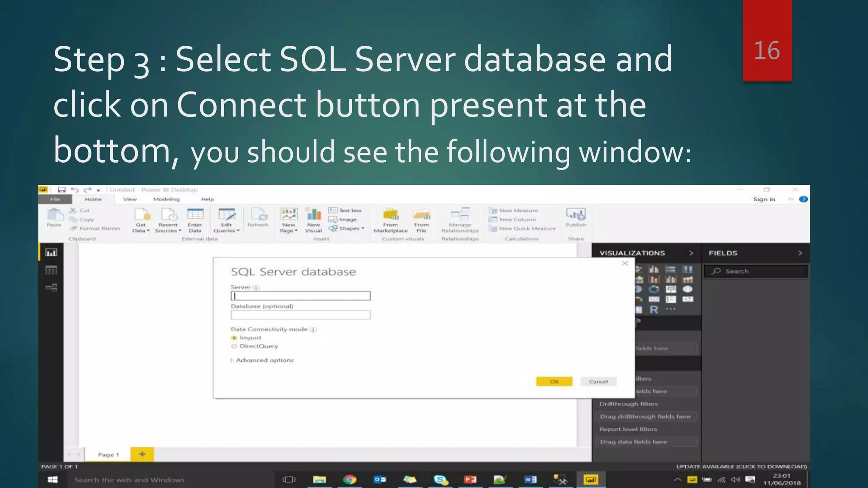Show info for Data Connectivity mode
This screenshot has width=868, height=488.
(x=313, y=330)
